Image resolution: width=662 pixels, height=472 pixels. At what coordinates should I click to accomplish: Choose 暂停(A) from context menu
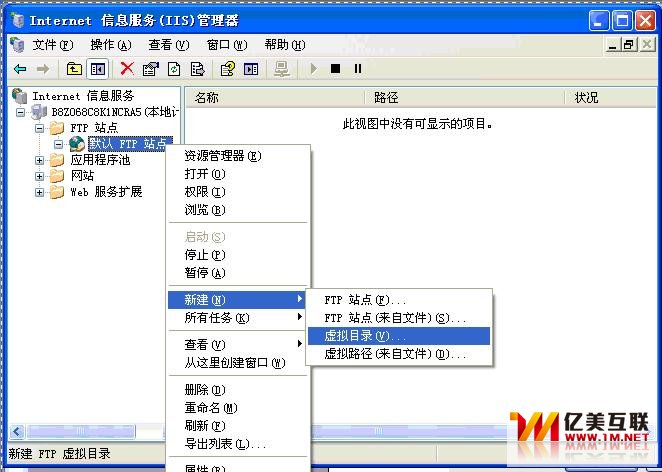point(236,273)
